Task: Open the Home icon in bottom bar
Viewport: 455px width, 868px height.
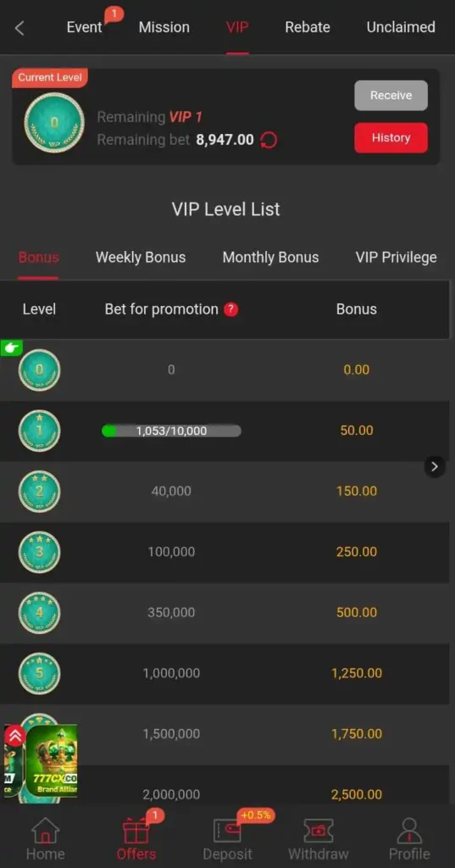Action: pos(46,831)
